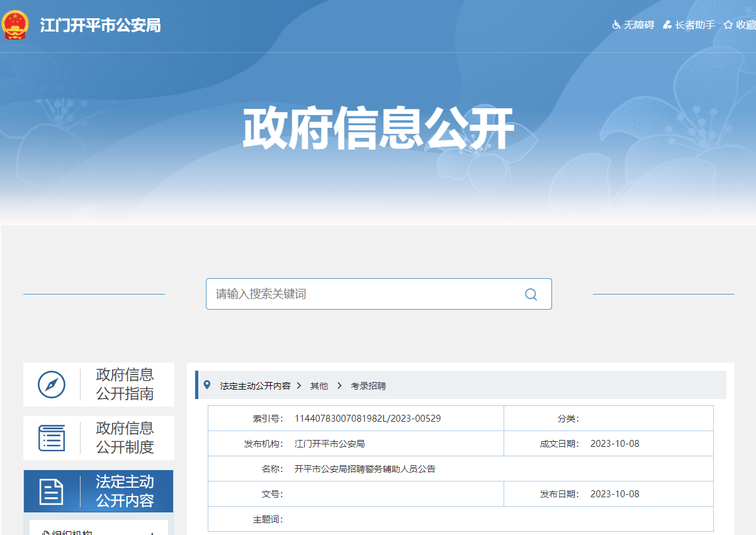Click the magnifier search icon

531,295
